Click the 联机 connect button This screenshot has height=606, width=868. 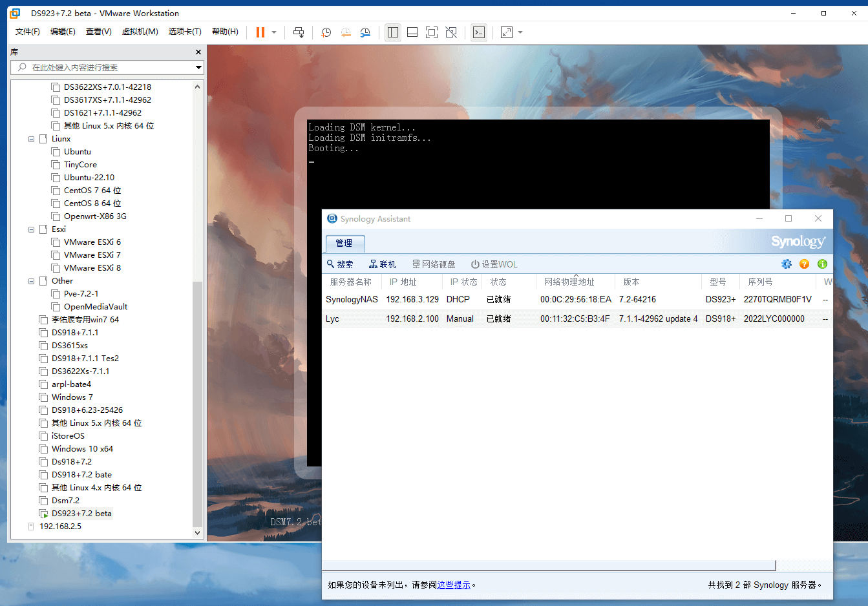[383, 264]
